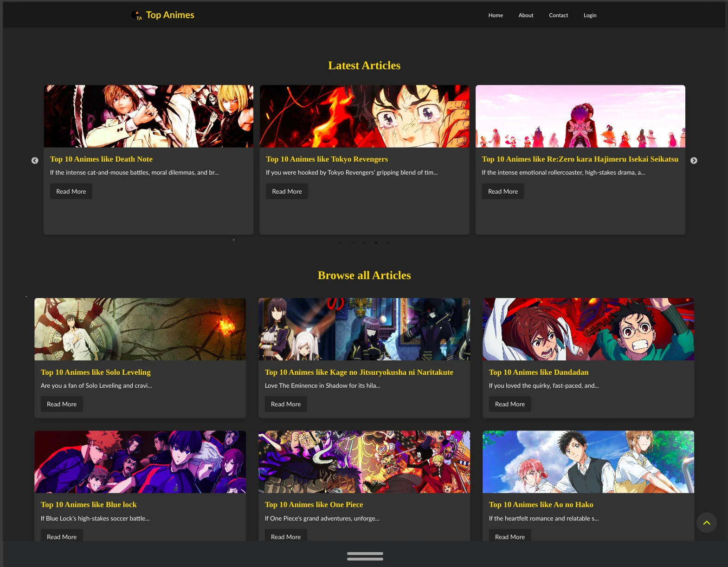Click text 'Love The Eminence in Shadow...'

(322, 386)
